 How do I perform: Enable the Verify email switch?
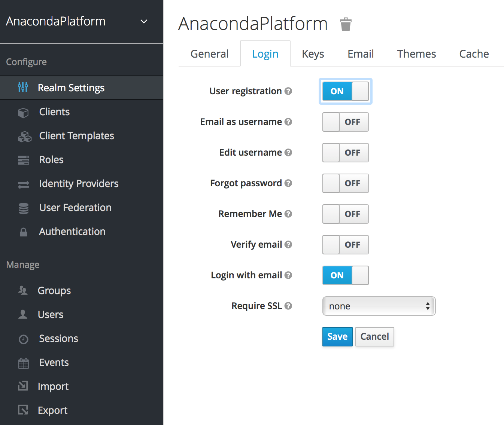346,245
